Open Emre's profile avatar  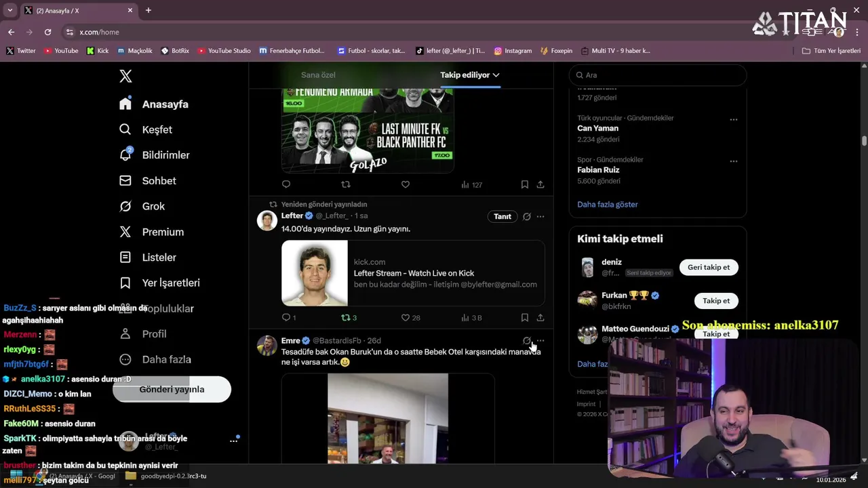tap(267, 345)
